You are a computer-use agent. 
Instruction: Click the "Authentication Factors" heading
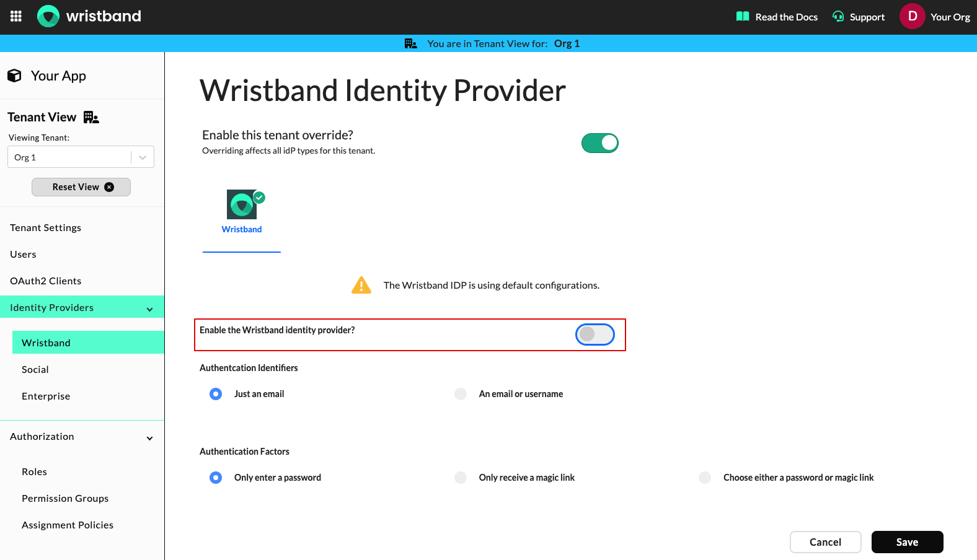244,452
